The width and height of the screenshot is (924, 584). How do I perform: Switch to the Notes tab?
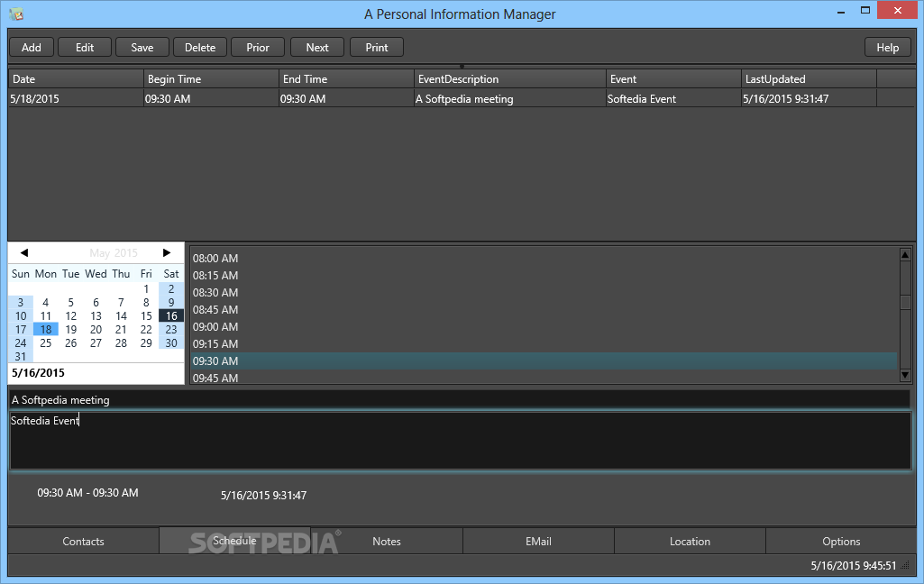coord(387,541)
